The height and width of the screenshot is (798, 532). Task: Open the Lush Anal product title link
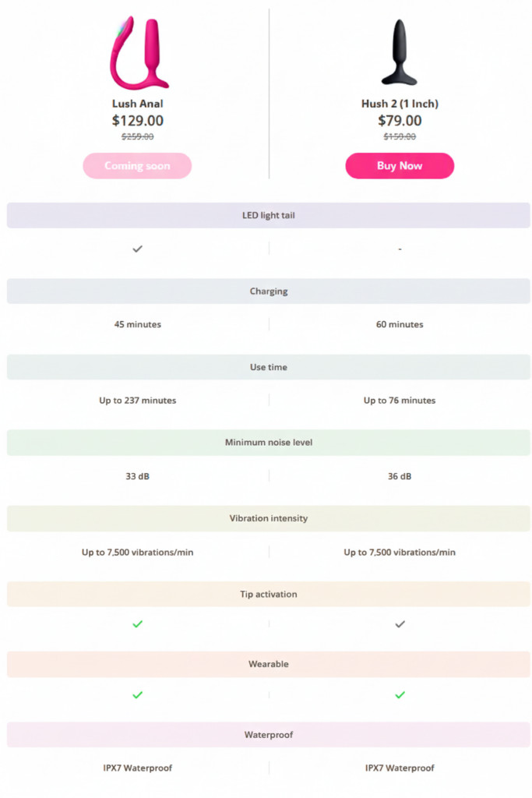tap(138, 104)
